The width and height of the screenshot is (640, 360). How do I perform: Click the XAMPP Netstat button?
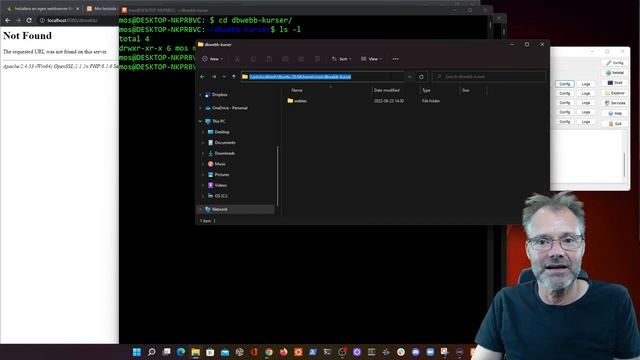[x=615, y=73]
